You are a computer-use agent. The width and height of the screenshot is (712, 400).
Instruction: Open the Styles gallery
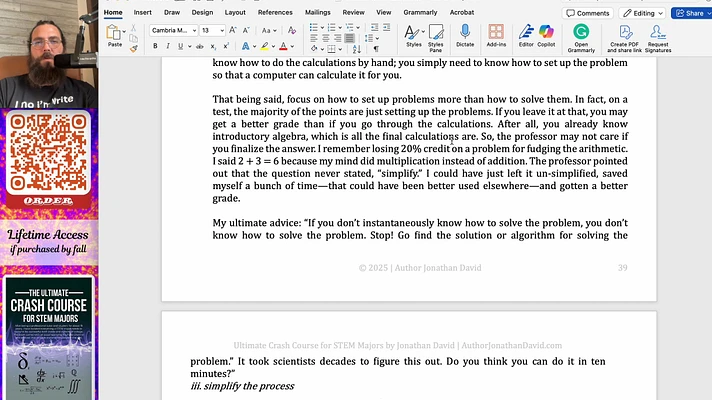[x=414, y=36]
